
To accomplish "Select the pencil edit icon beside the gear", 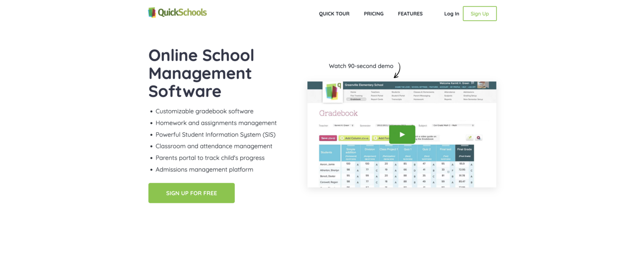I will click(x=470, y=138).
